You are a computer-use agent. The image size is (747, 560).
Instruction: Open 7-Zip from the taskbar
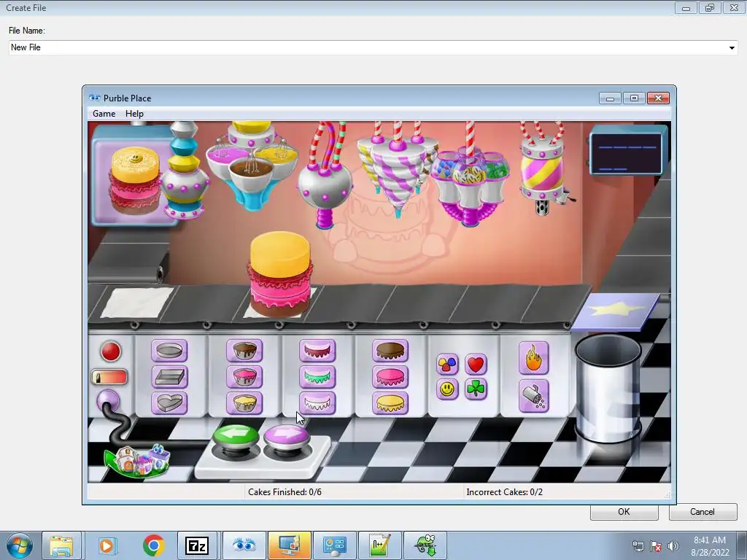pyautogui.click(x=197, y=545)
